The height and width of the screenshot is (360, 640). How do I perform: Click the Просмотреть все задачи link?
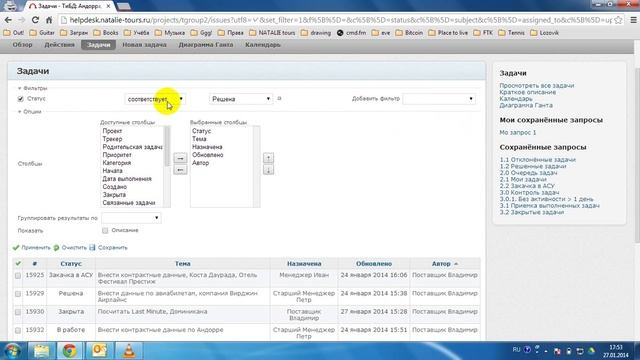point(537,86)
